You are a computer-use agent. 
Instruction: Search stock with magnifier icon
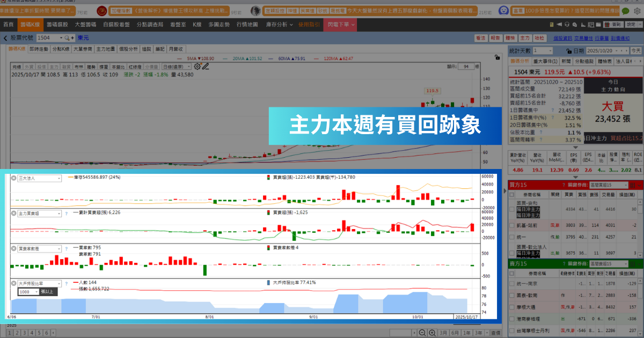click(67, 38)
